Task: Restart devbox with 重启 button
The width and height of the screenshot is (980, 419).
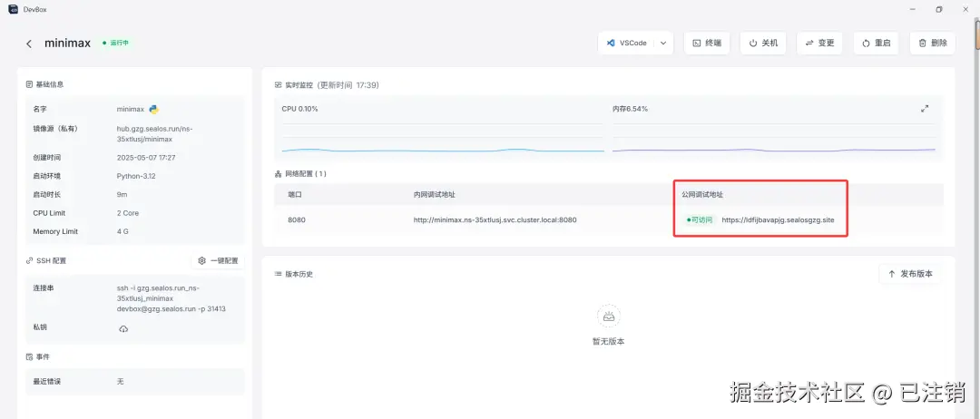Action: tap(876, 44)
